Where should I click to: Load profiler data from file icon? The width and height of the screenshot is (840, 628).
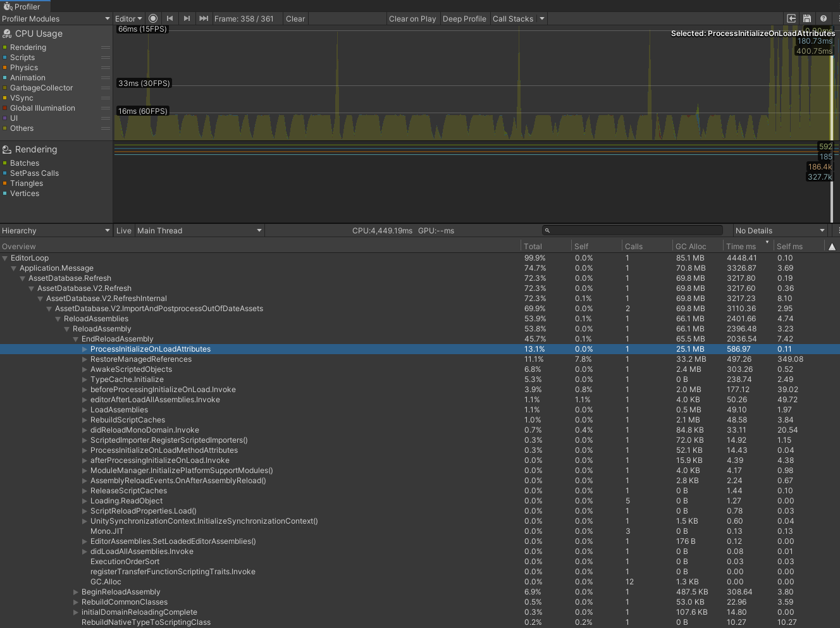click(791, 18)
